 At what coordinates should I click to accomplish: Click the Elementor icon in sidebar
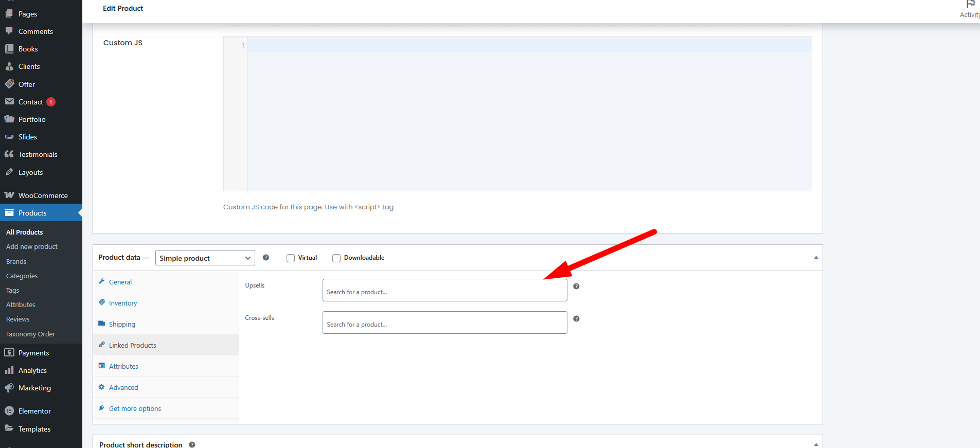(x=9, y=411)
